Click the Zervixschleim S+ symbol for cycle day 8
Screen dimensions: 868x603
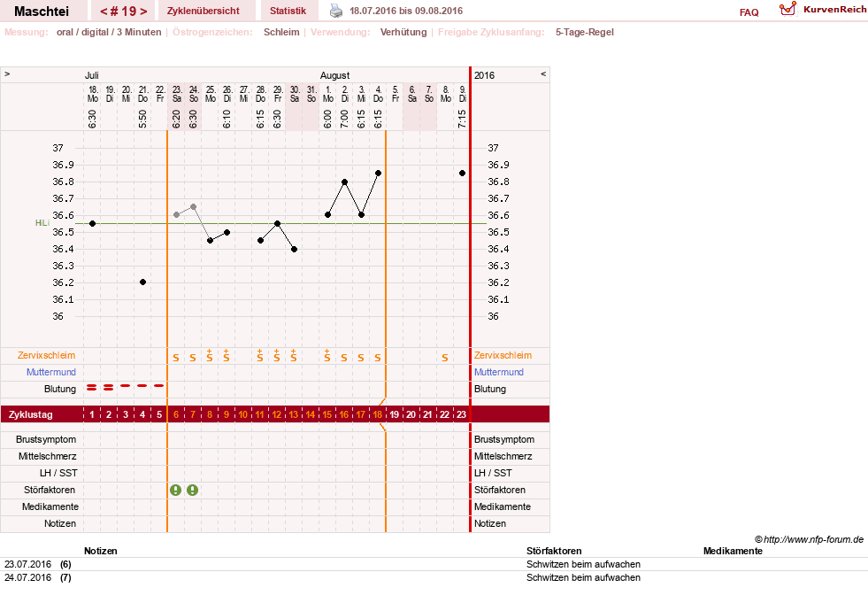click(209, 356)
